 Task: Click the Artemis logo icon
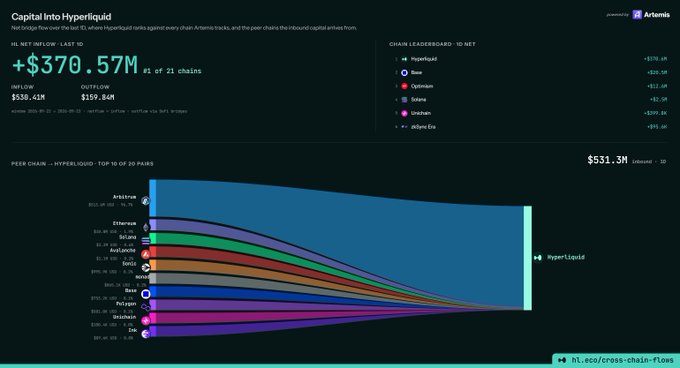click(x=637, y=15)
